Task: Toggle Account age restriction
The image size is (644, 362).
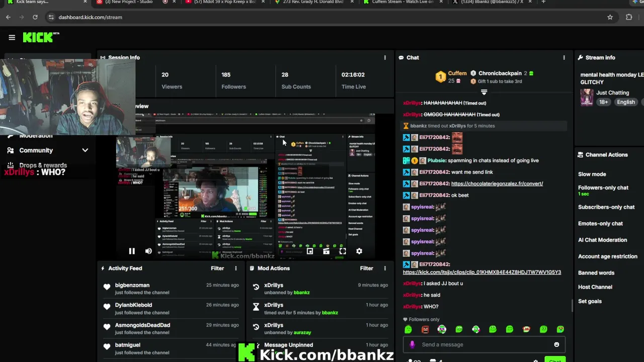Action: click(x=608, y=256)
